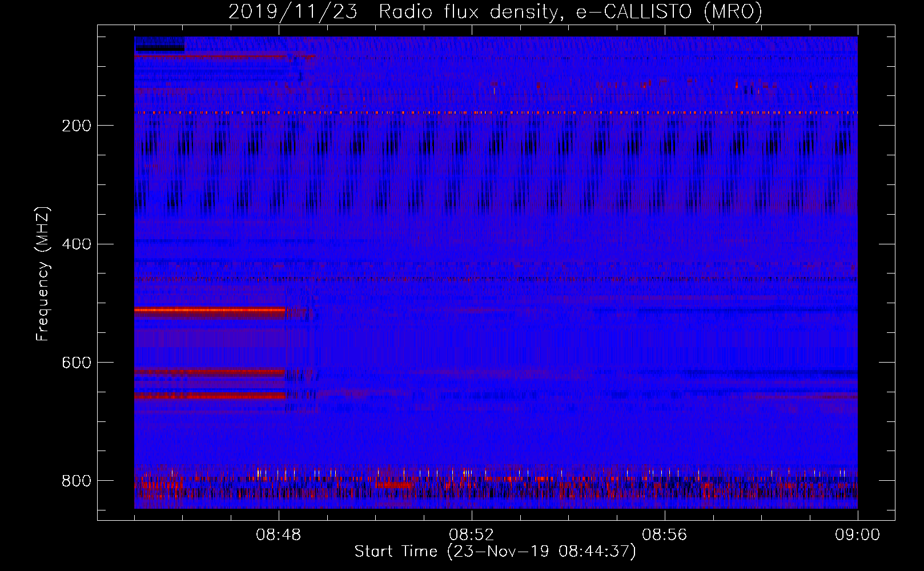Click the 09:00 time tick label
Image resolution: width=924 pixels, height=571 pixels.
click(x=858, y=535)
